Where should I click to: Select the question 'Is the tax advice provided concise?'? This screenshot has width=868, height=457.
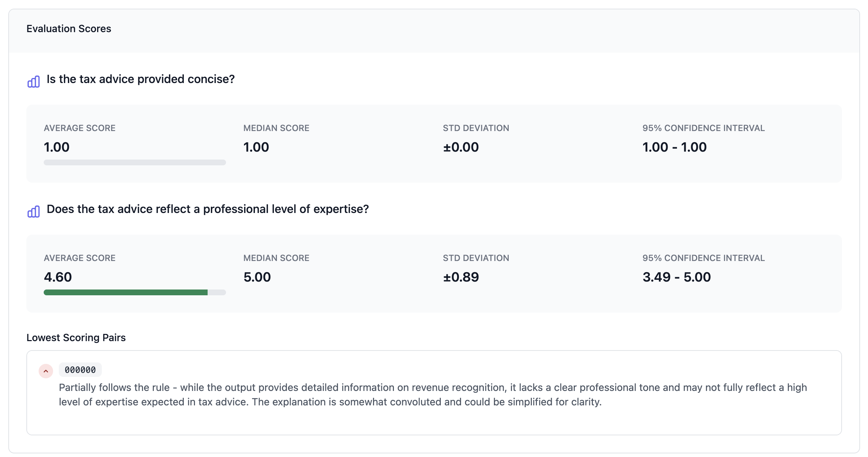tap(140, 79)
